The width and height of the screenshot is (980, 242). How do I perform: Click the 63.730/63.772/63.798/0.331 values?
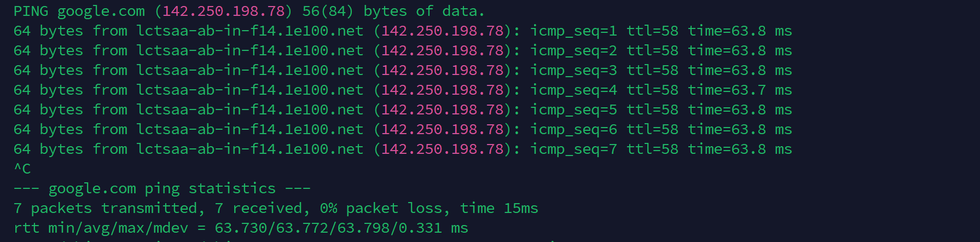(328, 228)
